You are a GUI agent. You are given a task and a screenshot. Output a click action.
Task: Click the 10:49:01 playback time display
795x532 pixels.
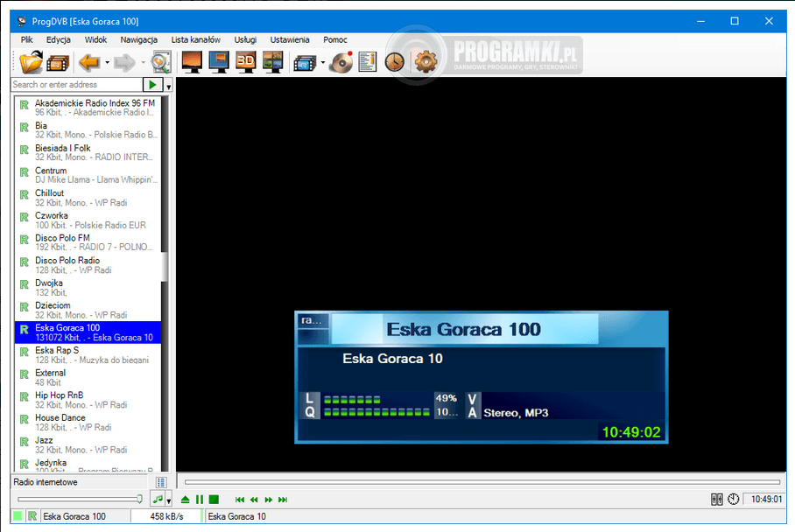(765, 500)
